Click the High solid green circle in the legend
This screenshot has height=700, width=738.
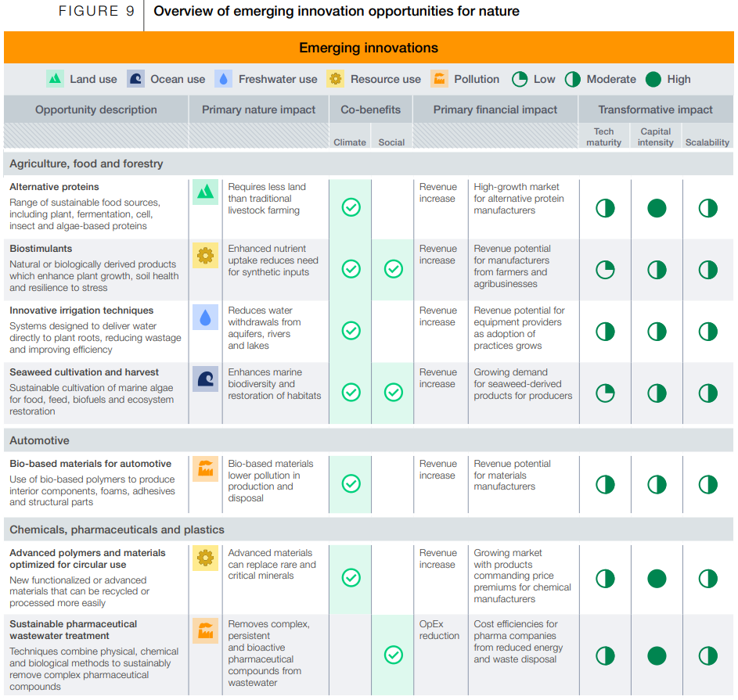(653, 79)
